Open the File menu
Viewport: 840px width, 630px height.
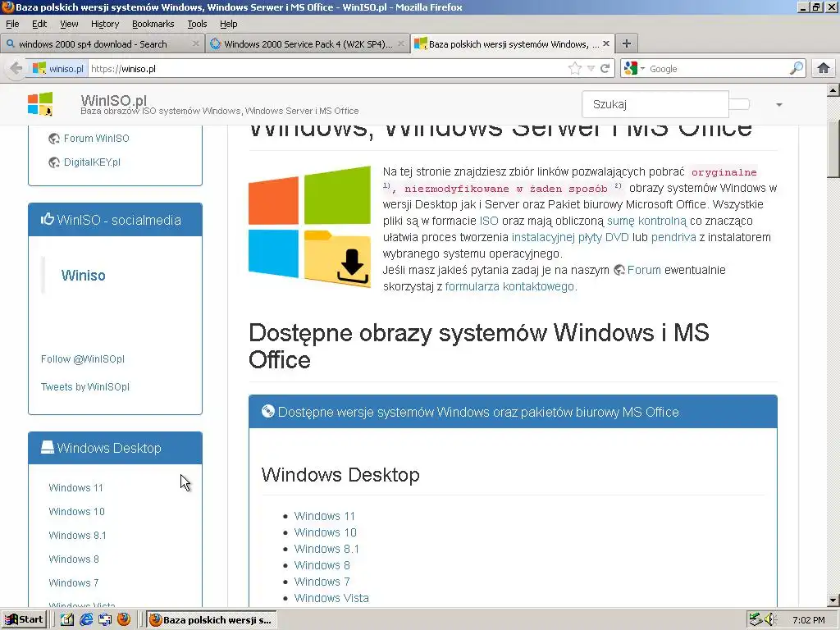click(12, 24)
